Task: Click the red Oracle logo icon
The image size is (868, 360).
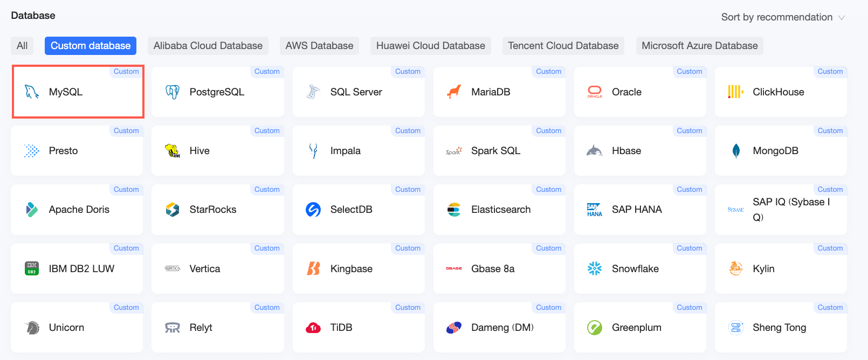Action: point(595,92)
